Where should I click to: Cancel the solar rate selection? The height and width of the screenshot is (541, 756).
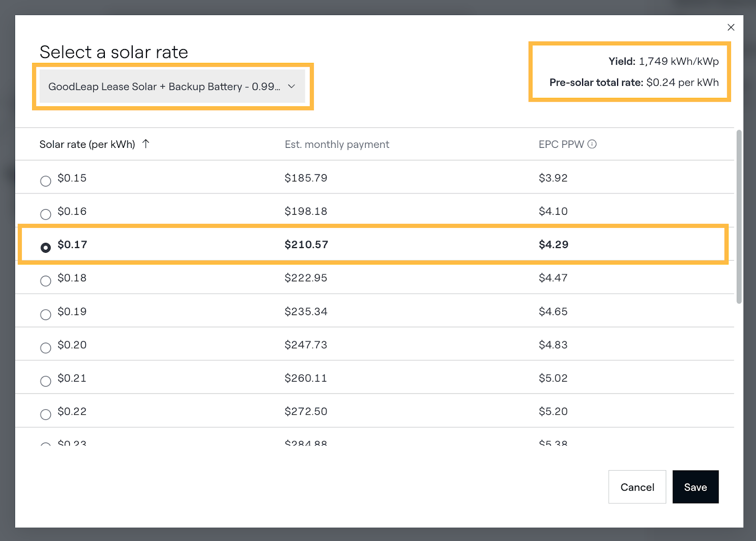click(637, 487)
